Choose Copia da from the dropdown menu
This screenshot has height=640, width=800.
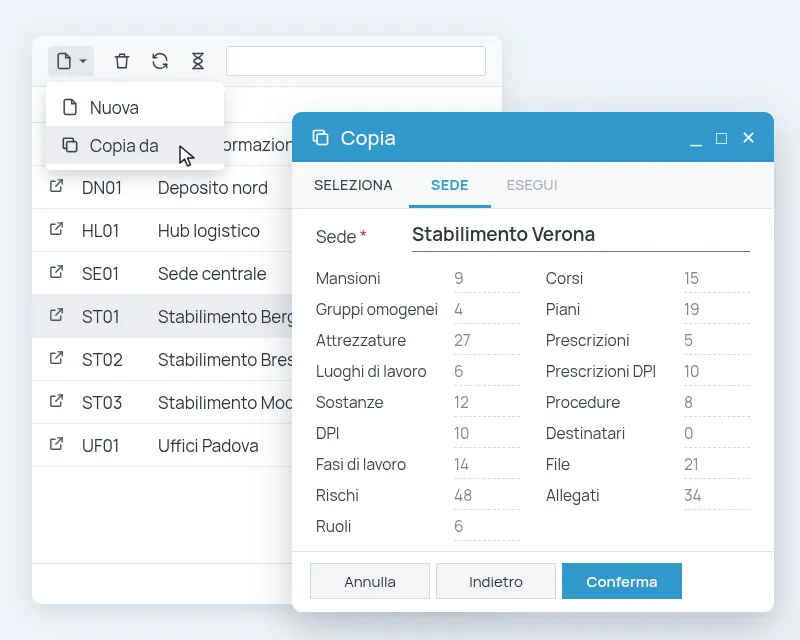tap(135, 146)
